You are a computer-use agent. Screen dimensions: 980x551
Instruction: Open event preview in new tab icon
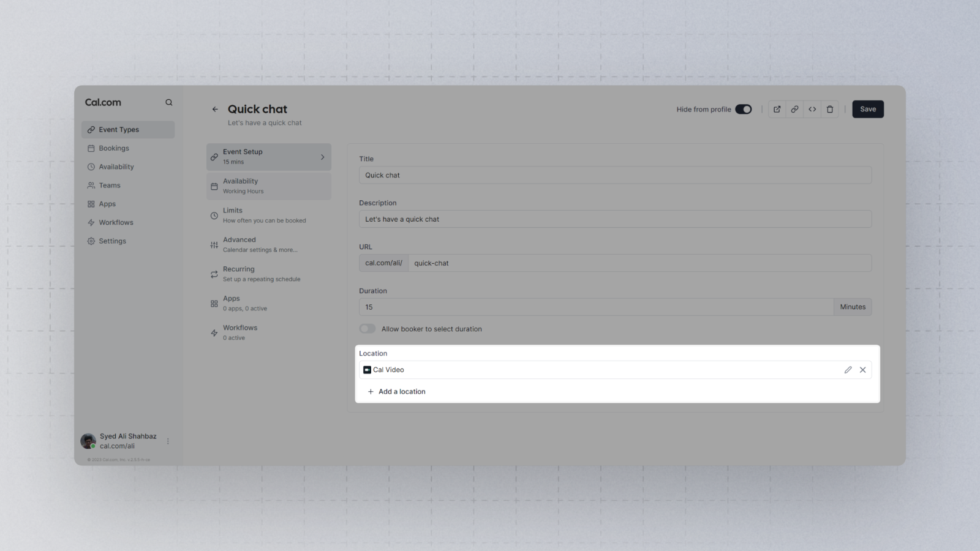777,109
